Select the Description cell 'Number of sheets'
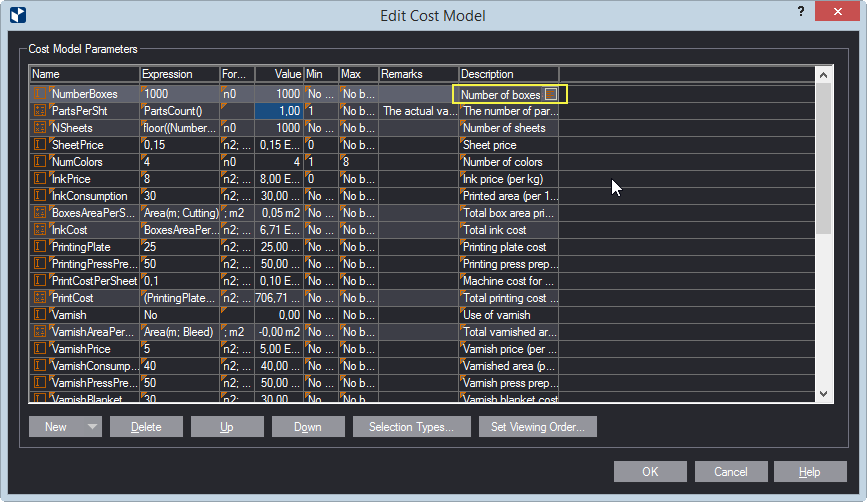The width and height of the screenshot is (867, 502). (x=509, y=128)
